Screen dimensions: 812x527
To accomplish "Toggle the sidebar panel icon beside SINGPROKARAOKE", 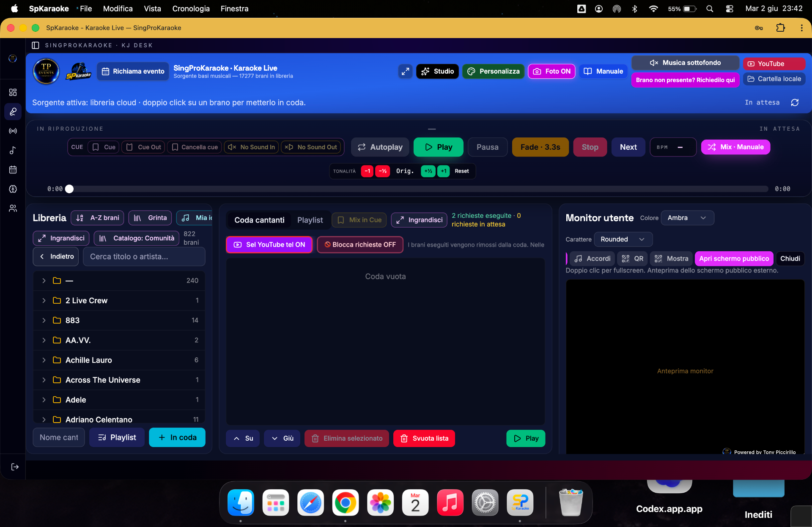I will [36, 45].
